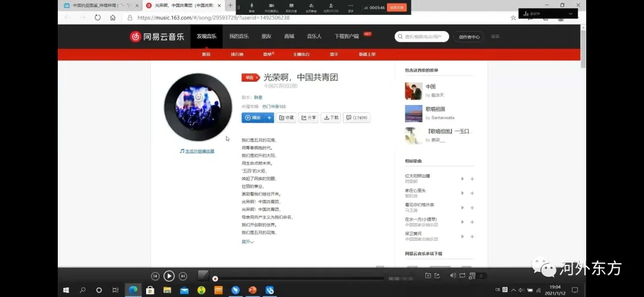This screenshot has height=297, width=644.
Task: Click the 下载 download button
Action: coord(330,117)
